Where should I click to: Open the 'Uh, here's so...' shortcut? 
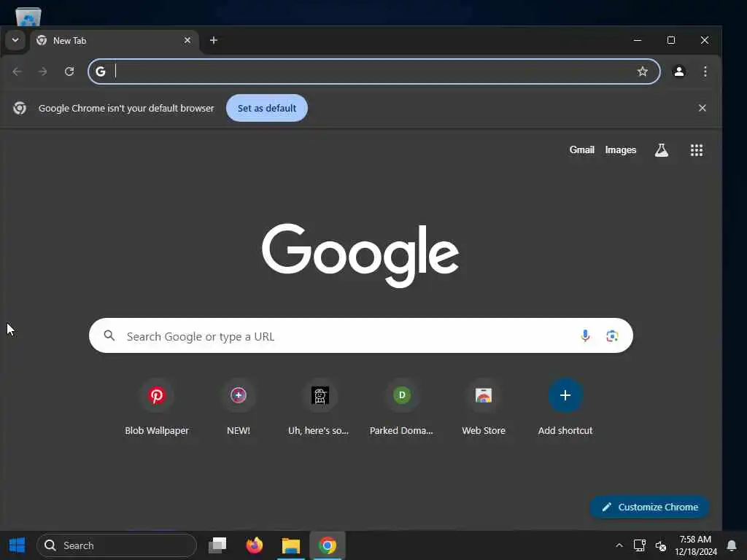[320, 407]
